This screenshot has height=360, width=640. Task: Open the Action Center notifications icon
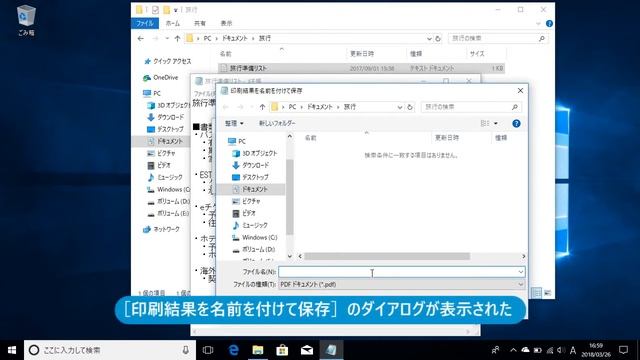pyautogui.click(x=623, y=350)
